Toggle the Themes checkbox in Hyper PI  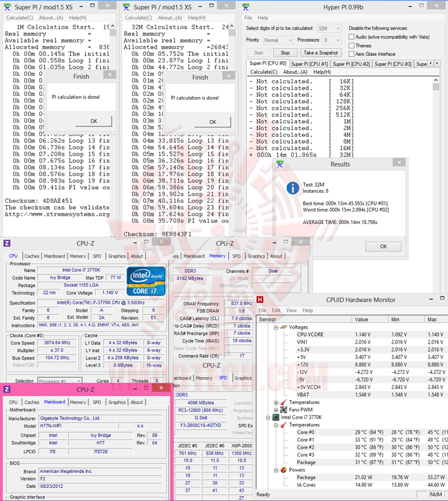point(352,45)
